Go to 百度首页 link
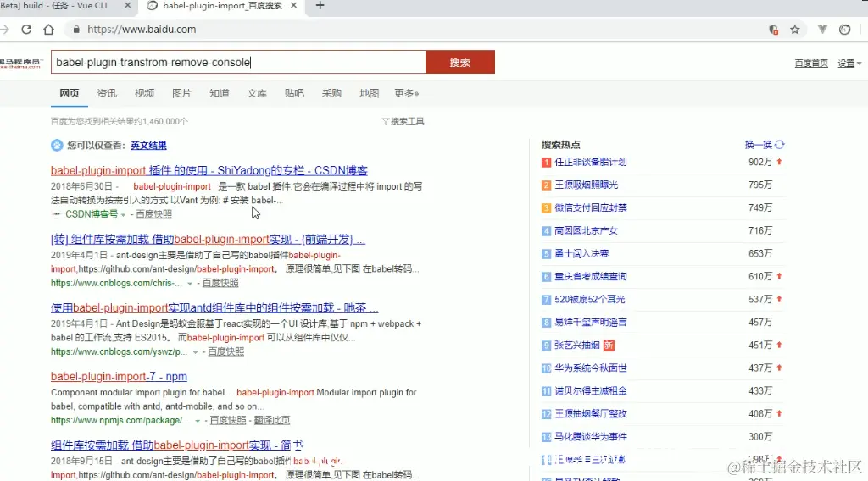This screenshot has width=868, height=481. [x=811, y=64]
